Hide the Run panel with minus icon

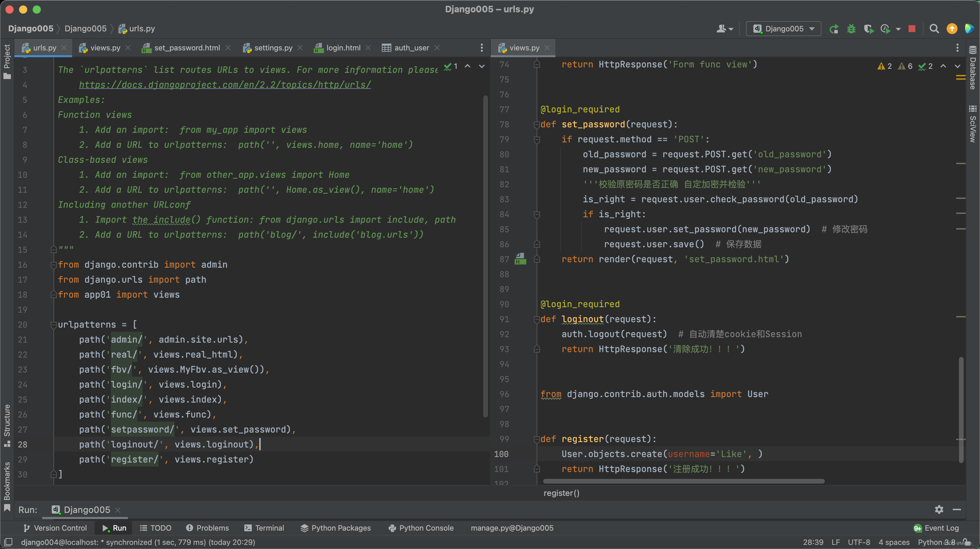pos(957,509)
